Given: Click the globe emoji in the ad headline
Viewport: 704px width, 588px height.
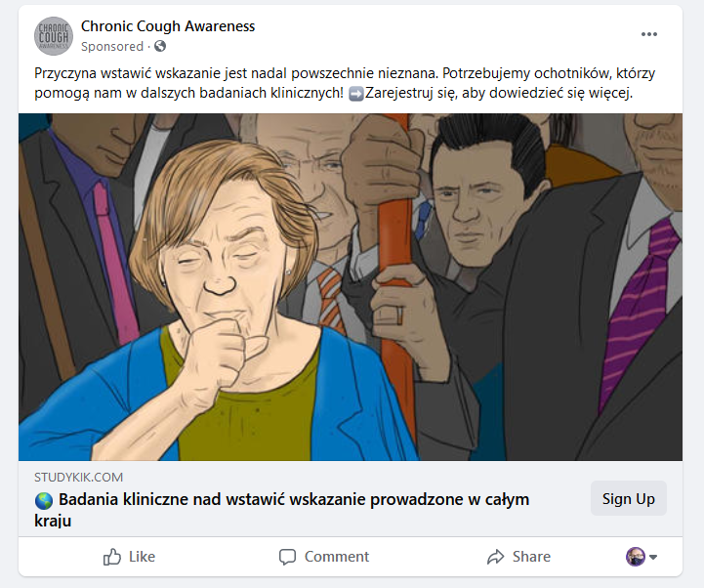Looking at the screenshot, I should coord(44,500).
